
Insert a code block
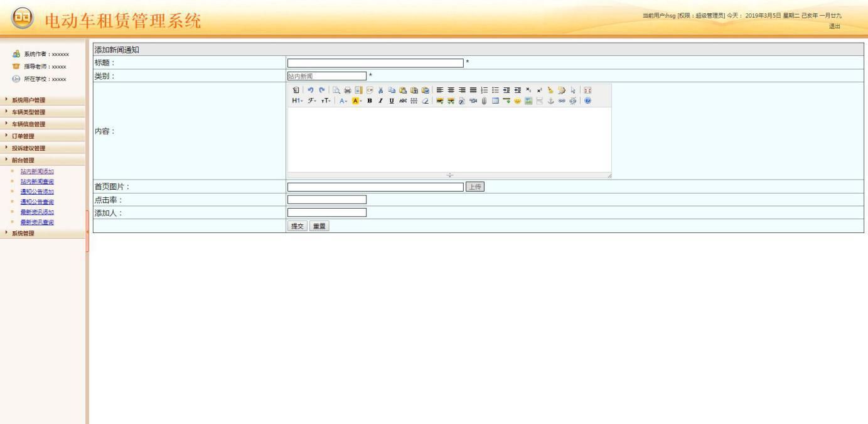pos(370,90)
